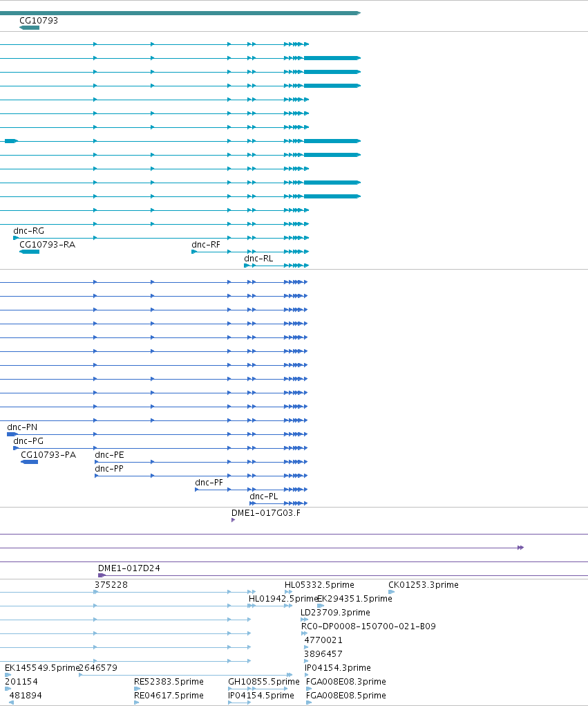Click the 3896457 feature label
This screenshot has height=706, width=588.
[x=323, y=654]
